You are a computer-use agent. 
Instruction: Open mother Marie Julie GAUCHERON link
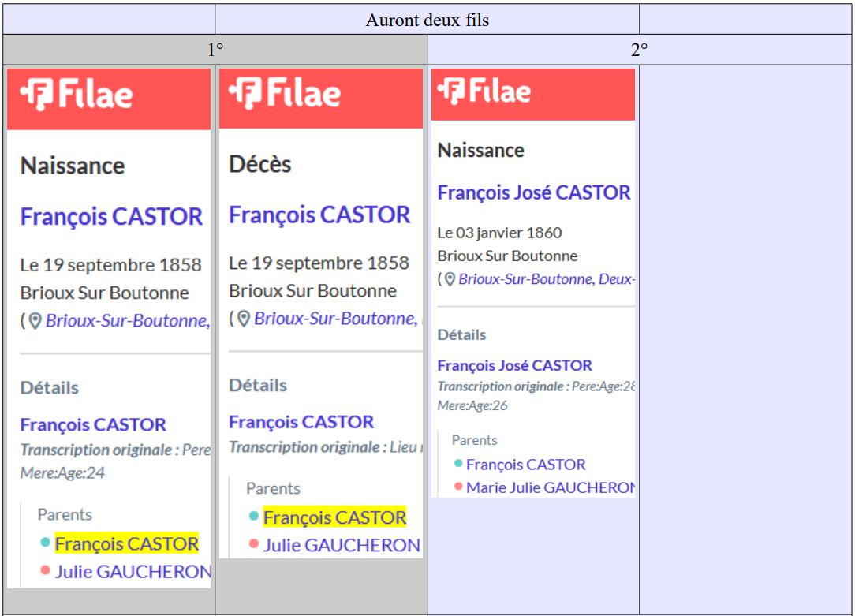tap(551, 487)
